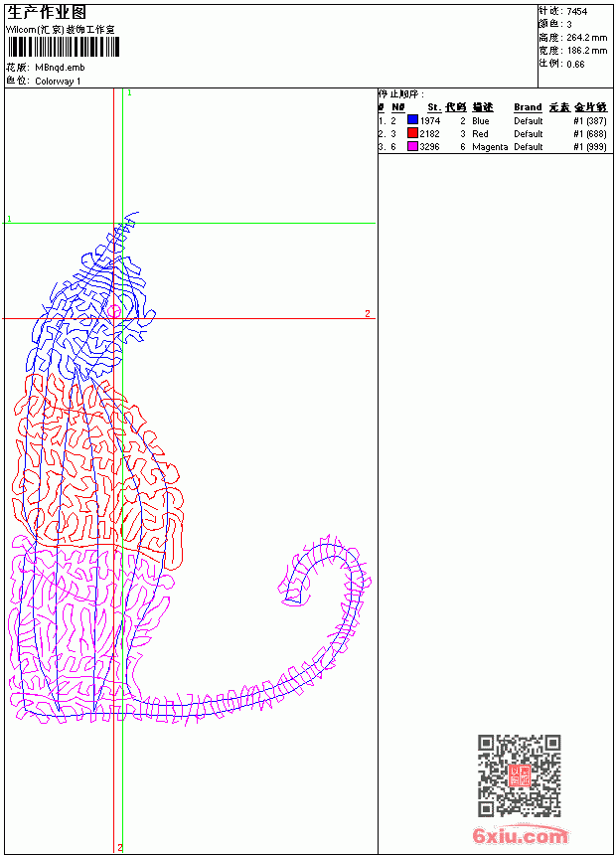Click the barcode under the Wilcom header
The image size is (616, 855).
point(63,48)
